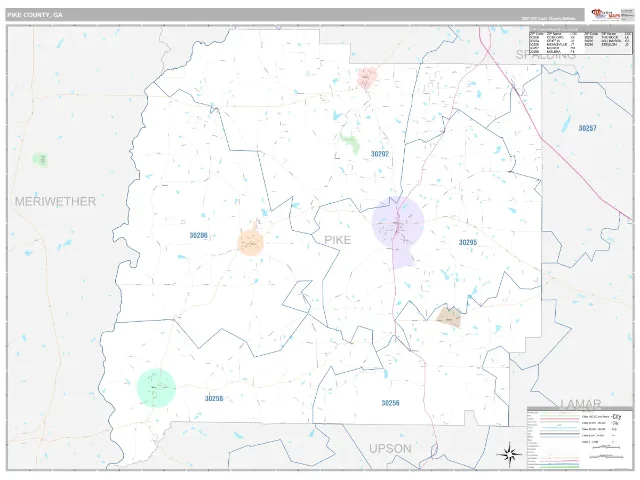Click the "LAMAR" county label
The image size is (640, 480).
pos(580,404)
